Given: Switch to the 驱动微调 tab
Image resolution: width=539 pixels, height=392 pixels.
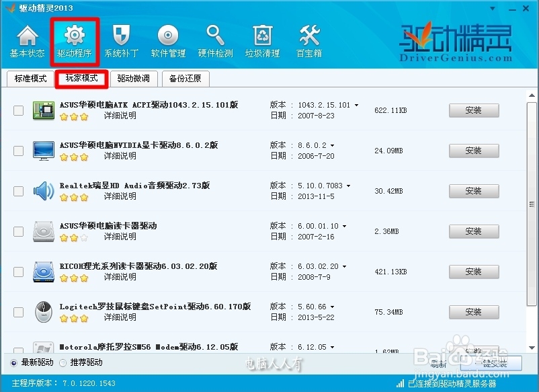Looking at the screenshot, I should tap(134, 79).
